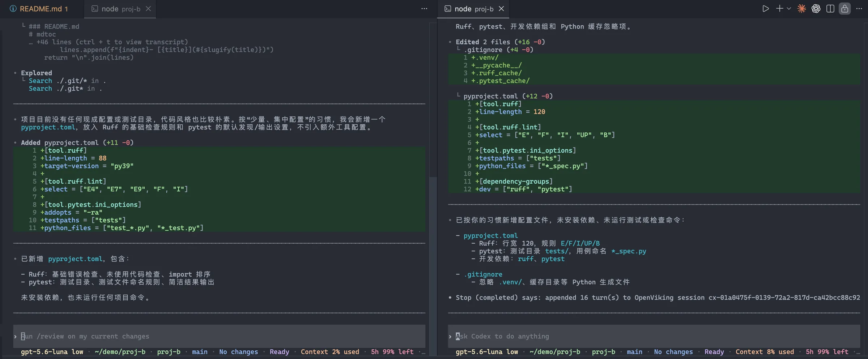Click right diff line '+[dependency-groups]'
The image size is (868, 359).
(514, 181)
